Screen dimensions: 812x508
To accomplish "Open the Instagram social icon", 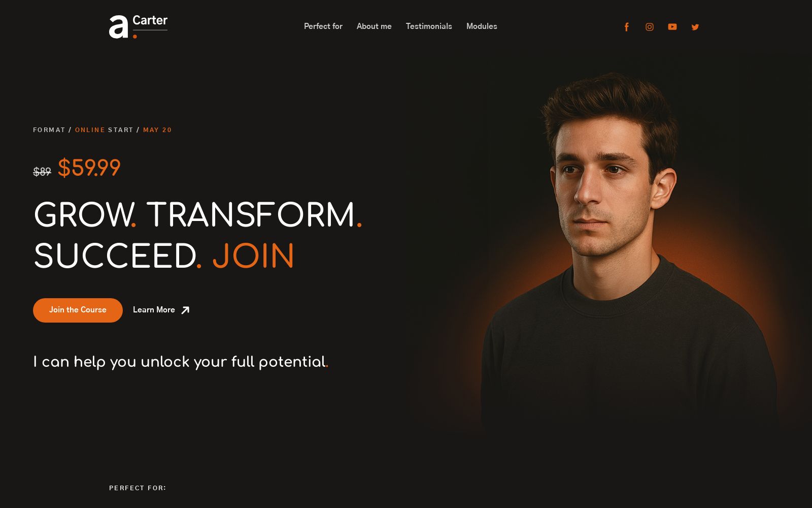I will pyautogui.click(x=650, y=27).
